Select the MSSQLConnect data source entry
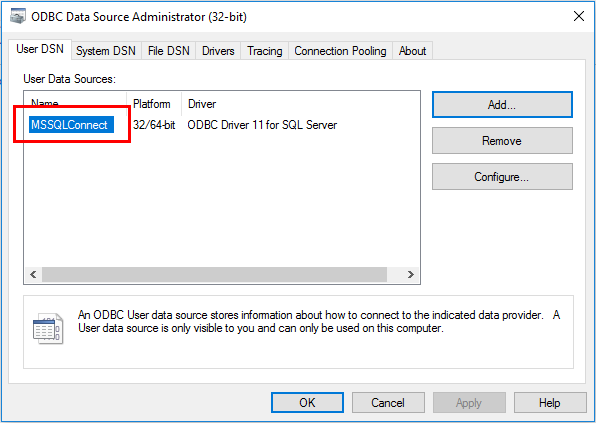The height and width of the screenshot is (423, 596). point(71,125)
